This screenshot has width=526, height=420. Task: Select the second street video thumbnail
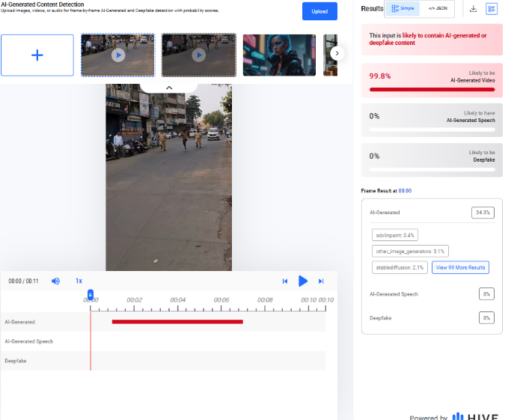(x=199, y=55)
